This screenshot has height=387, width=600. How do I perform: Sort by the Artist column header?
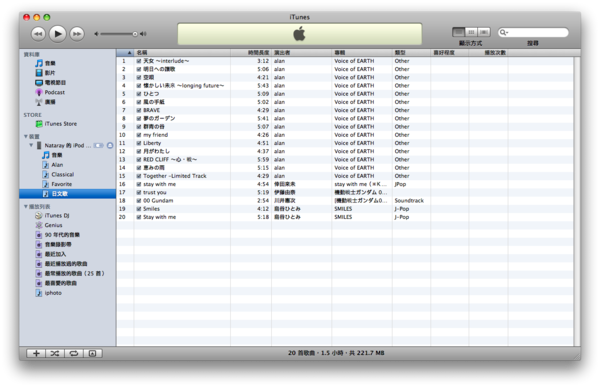pos(302,52)
